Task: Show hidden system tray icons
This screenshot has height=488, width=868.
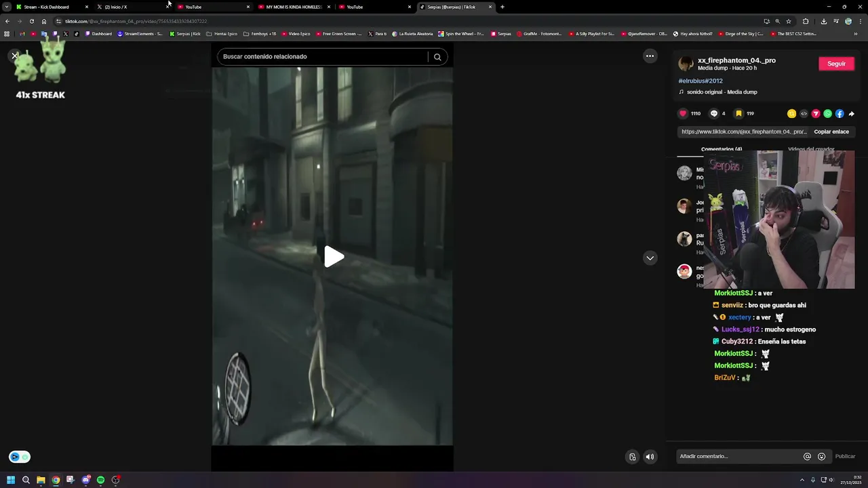Action: pyautogui.click(x=802, y=480)
